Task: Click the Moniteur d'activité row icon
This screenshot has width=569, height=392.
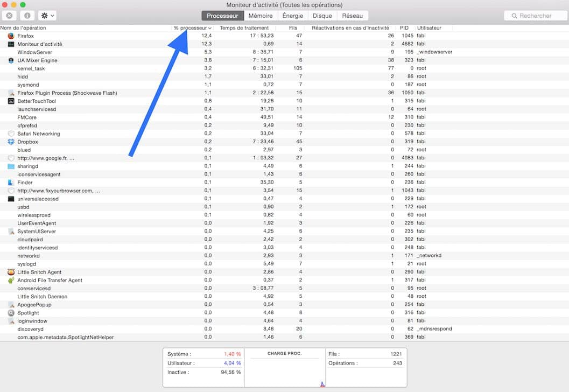Action: 11,44
